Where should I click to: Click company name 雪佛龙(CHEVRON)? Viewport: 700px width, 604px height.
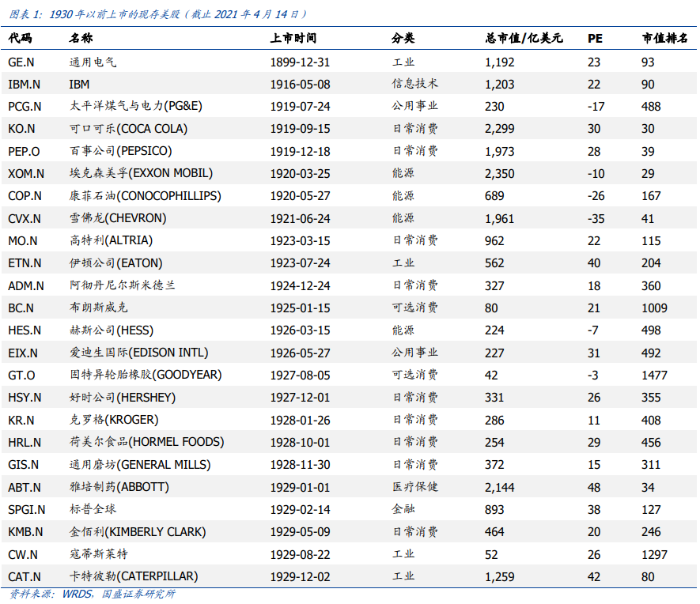click(x=118, y=218)
